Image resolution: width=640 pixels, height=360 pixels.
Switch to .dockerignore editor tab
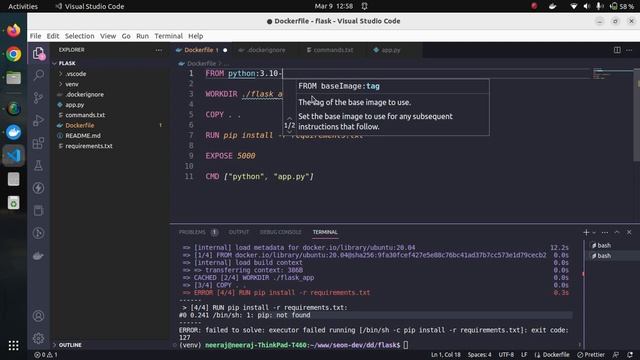[262, 50]
